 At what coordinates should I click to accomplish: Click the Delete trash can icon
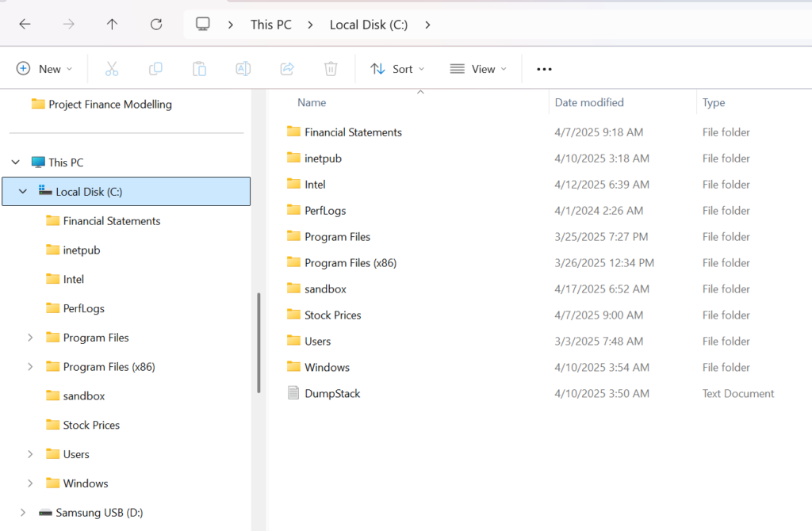coord(331,69)
